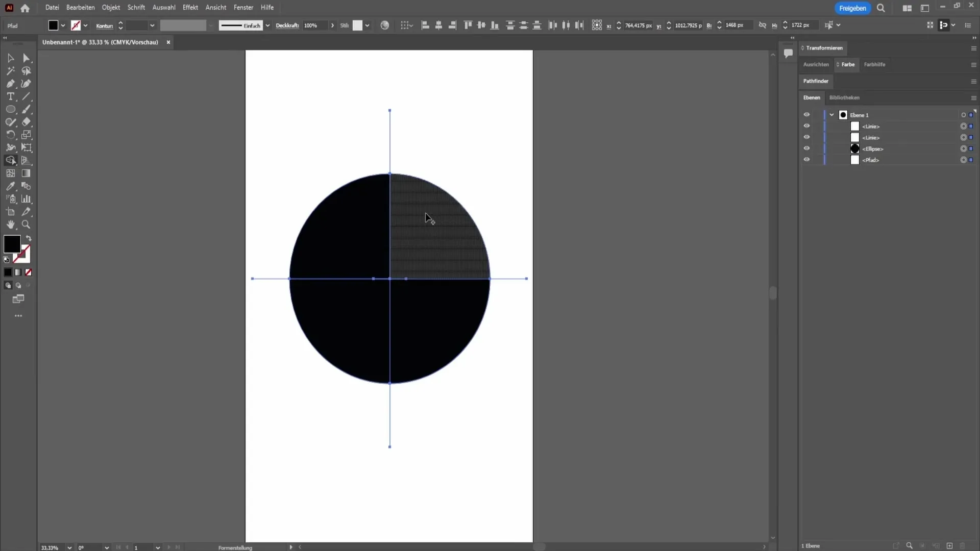Select the Zoom tool in toolbar
980x551 pixels.
point(26,224)
